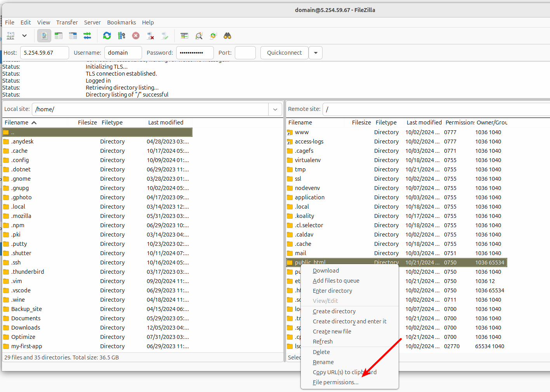Open the Server menu

92,22
